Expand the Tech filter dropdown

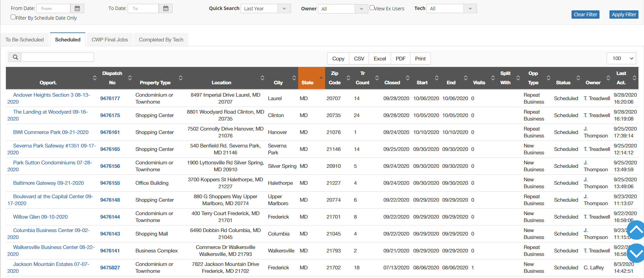point(452,8)
